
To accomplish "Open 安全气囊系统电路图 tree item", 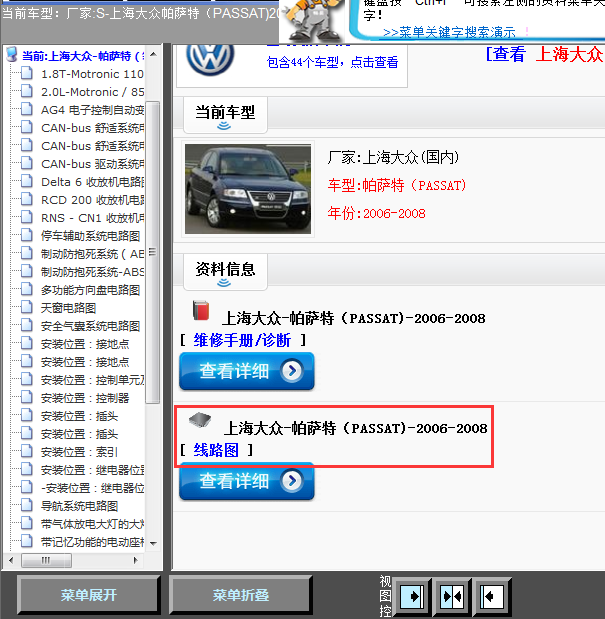I will [x=90, y=326].
